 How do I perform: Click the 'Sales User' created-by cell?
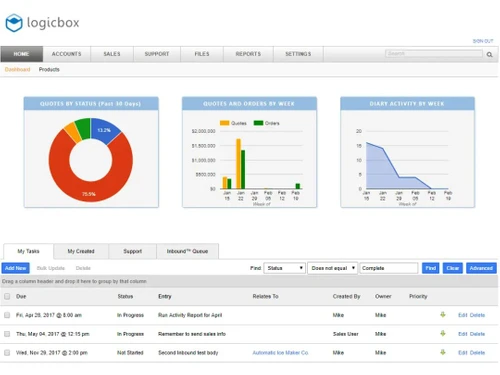pos(346,334)
